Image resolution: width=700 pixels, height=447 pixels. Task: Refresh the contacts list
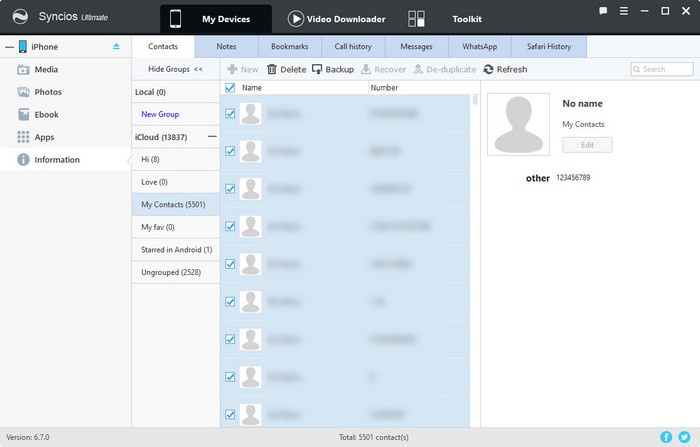tap(505, 69)
